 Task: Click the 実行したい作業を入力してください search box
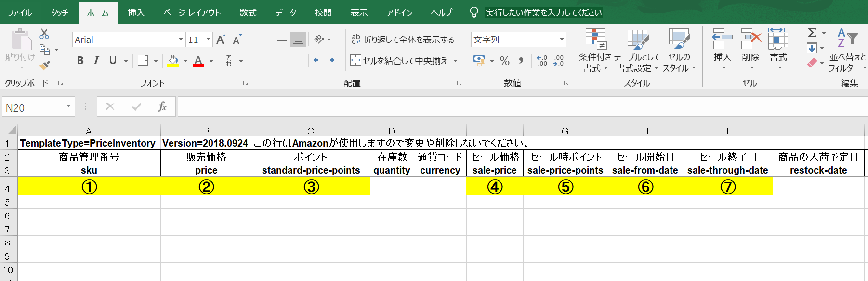pyautogui.click(x=543, y=13)
